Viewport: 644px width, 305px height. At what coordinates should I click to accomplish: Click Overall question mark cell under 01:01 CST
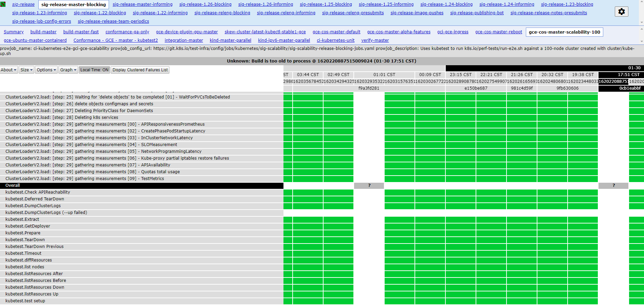click(x=369, y=185)
